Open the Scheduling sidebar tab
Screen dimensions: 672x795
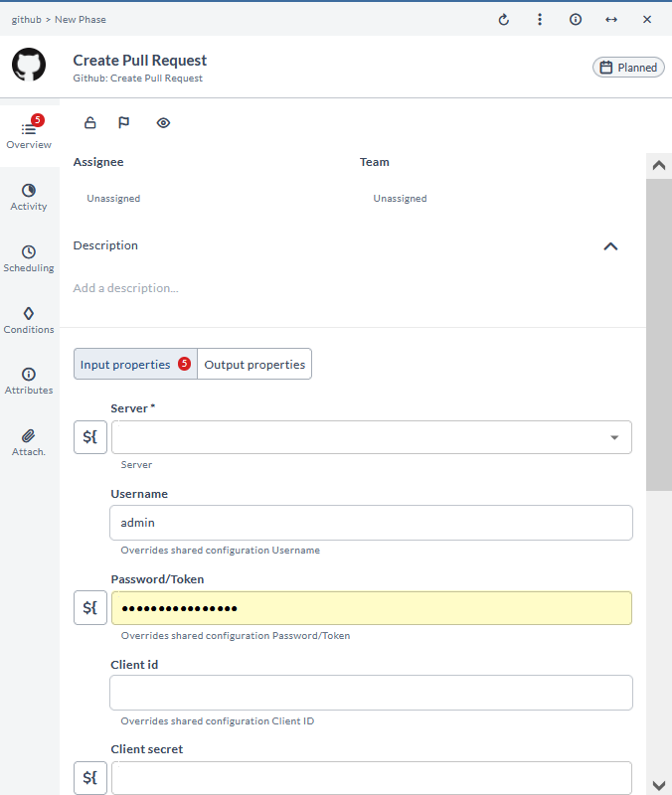29,258
